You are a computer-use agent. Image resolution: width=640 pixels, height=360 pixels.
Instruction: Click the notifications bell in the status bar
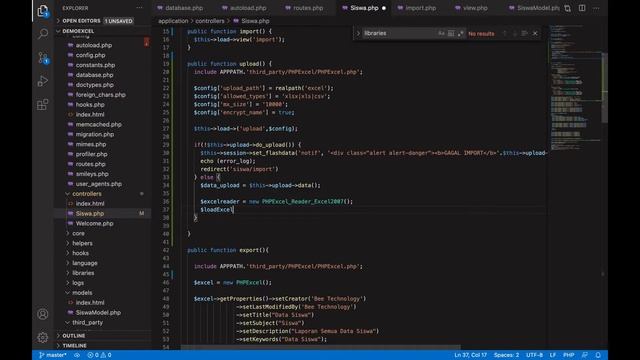coord(598,355)
